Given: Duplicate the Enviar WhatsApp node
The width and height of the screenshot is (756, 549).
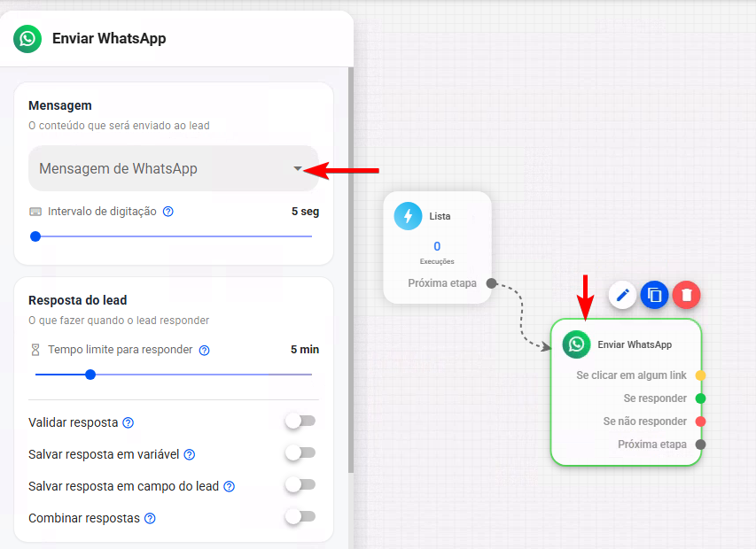Looking at the screenshot, I should tap(654, 295).
